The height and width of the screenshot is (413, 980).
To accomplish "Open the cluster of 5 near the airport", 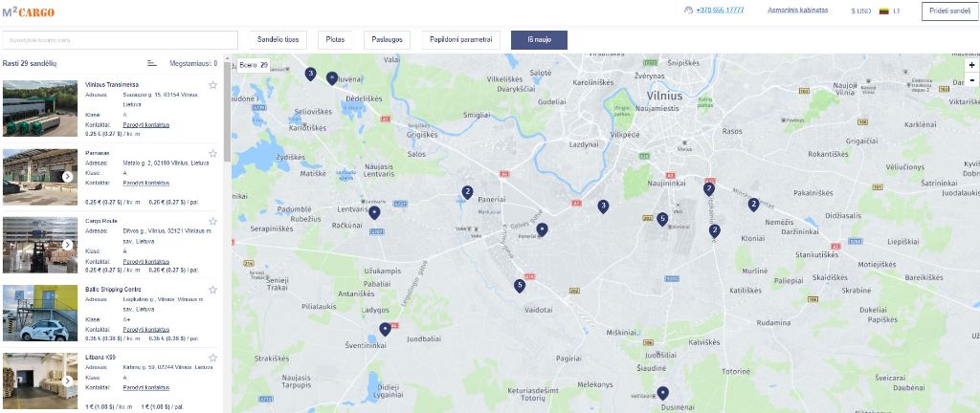I will (x=662, y=218).
